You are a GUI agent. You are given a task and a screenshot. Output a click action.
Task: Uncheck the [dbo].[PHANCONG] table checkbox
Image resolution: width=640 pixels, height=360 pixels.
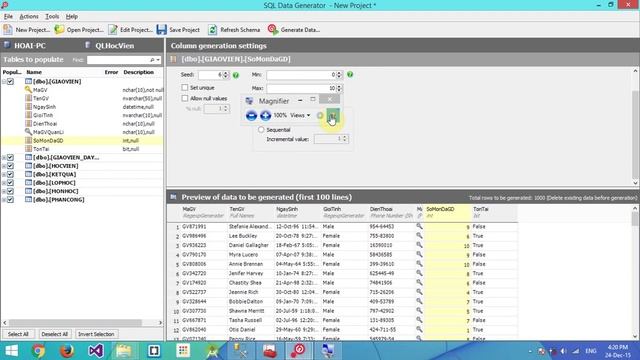(11, 200)
